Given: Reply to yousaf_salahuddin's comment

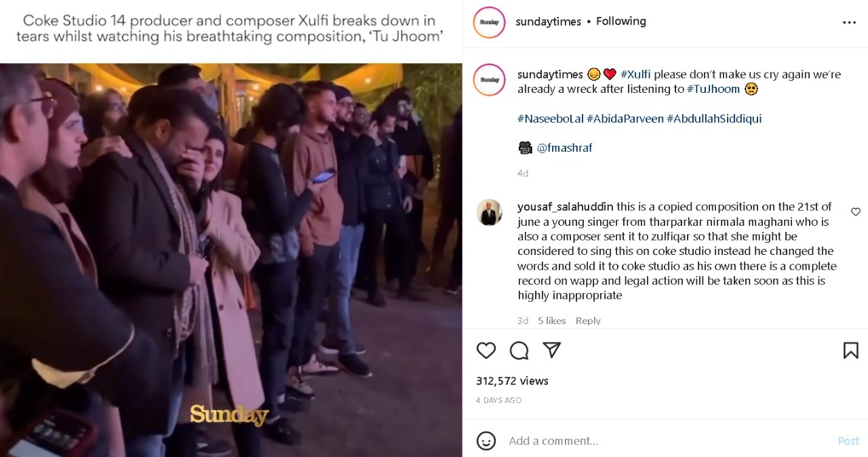Looking at the screenshot, I should [x=588, y=321].
